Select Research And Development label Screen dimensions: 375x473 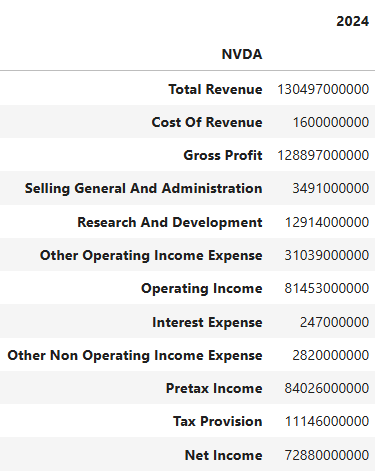tap(170, 222)
